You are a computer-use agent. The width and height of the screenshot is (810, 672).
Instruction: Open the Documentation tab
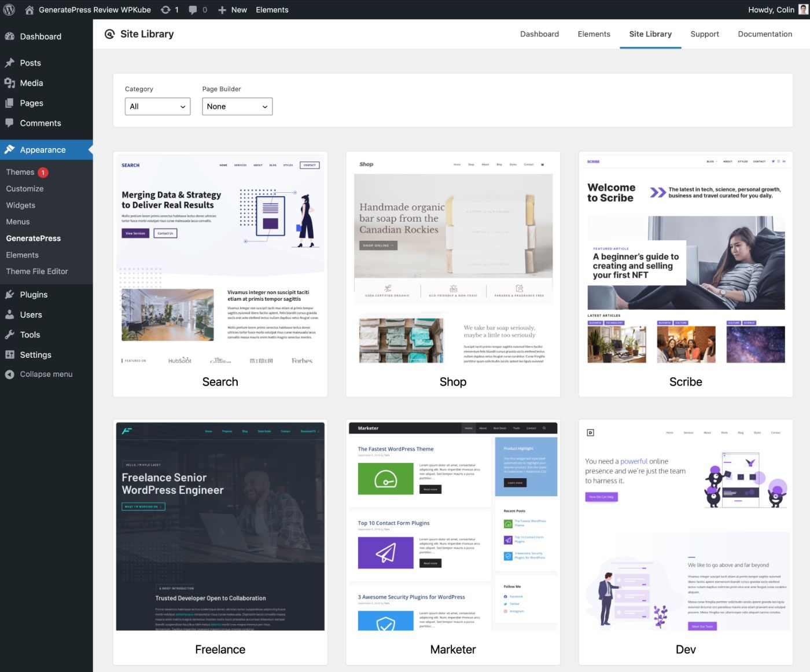[x=765, y=34]
